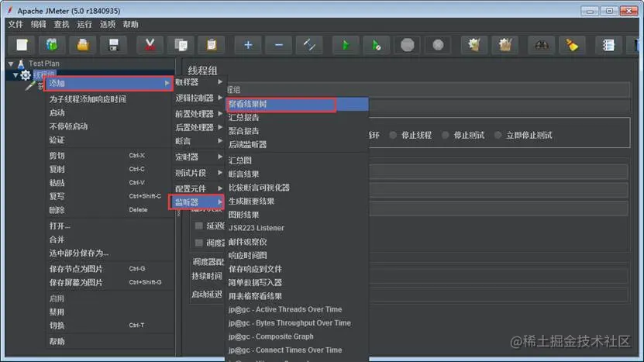This screenshot has height=362, width=644.
Task: Choose 添加 in the context menu
Action: pyautogui.click(x=108, y=84)
